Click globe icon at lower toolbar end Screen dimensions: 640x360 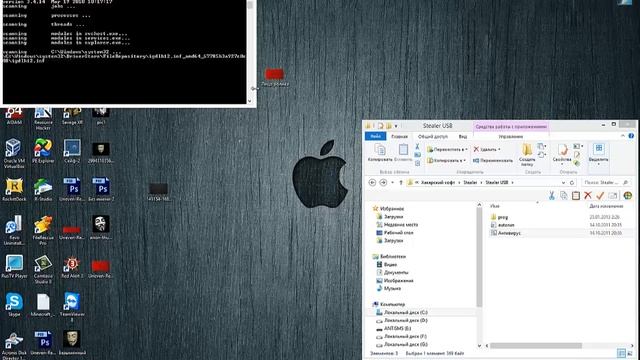[628, 196]
